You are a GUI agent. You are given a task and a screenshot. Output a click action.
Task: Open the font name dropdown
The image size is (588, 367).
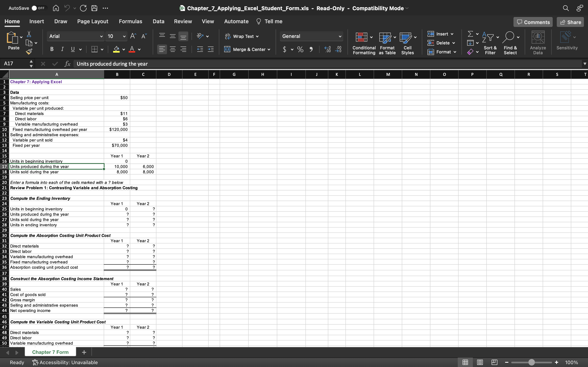pyautogui.click(x=101, y=36)
